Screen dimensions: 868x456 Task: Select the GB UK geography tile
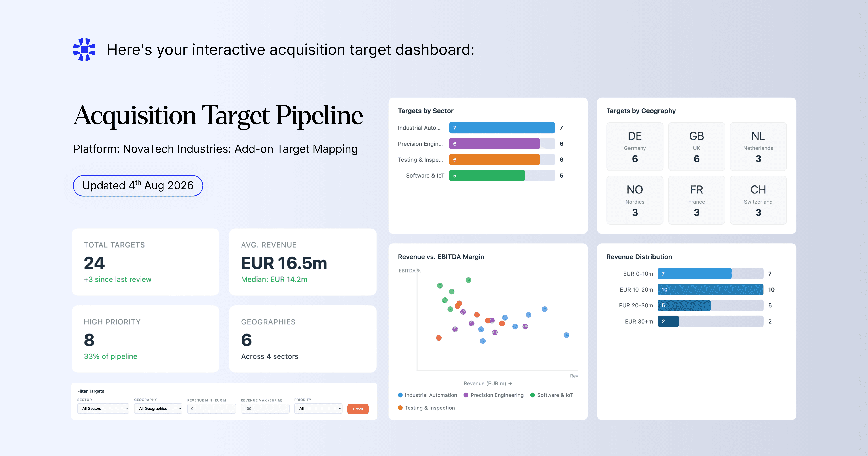[697, 147]
